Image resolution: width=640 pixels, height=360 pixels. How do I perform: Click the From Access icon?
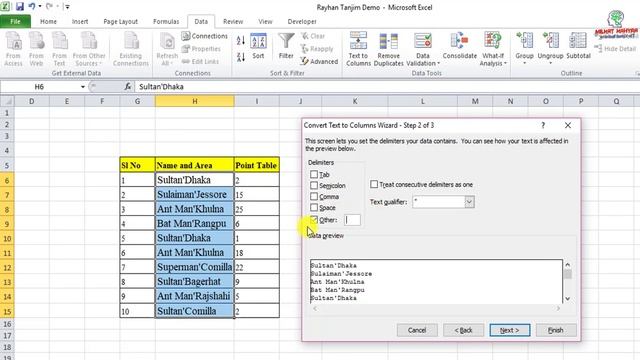[x=13, y=49]
